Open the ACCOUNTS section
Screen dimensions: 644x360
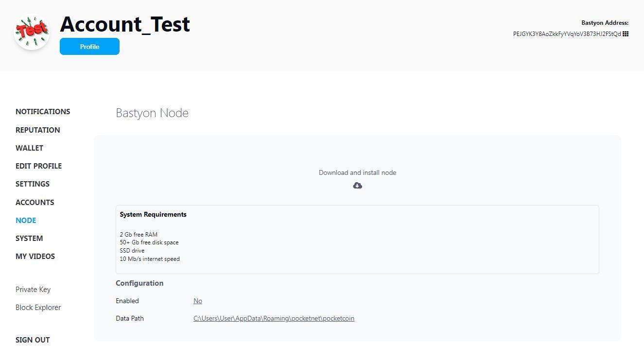pos(35,202)
